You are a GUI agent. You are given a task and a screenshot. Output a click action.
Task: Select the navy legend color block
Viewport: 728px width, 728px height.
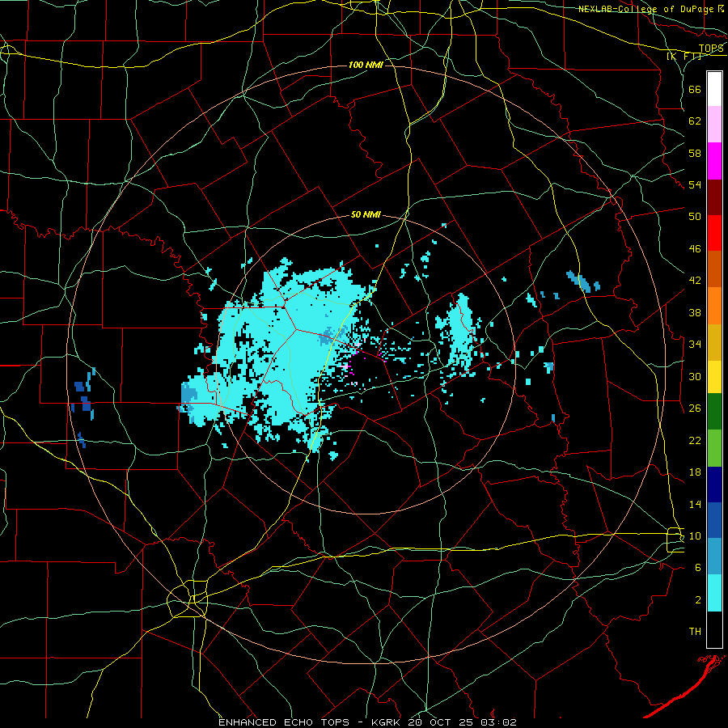[714, 485]
